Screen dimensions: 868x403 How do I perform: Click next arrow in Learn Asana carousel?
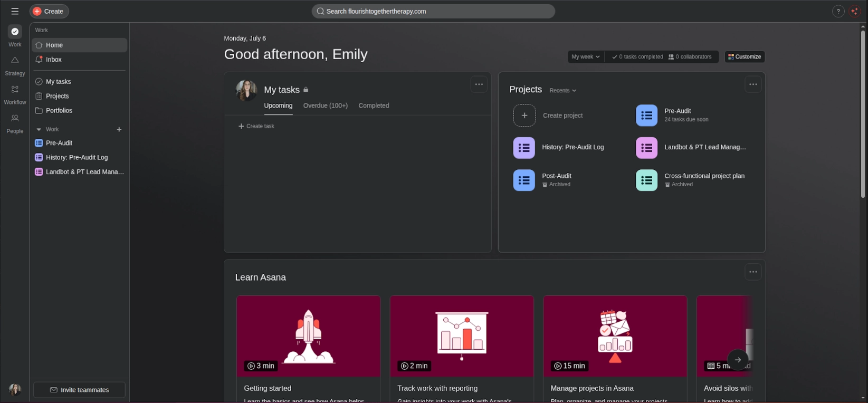[x=738, y=360]
